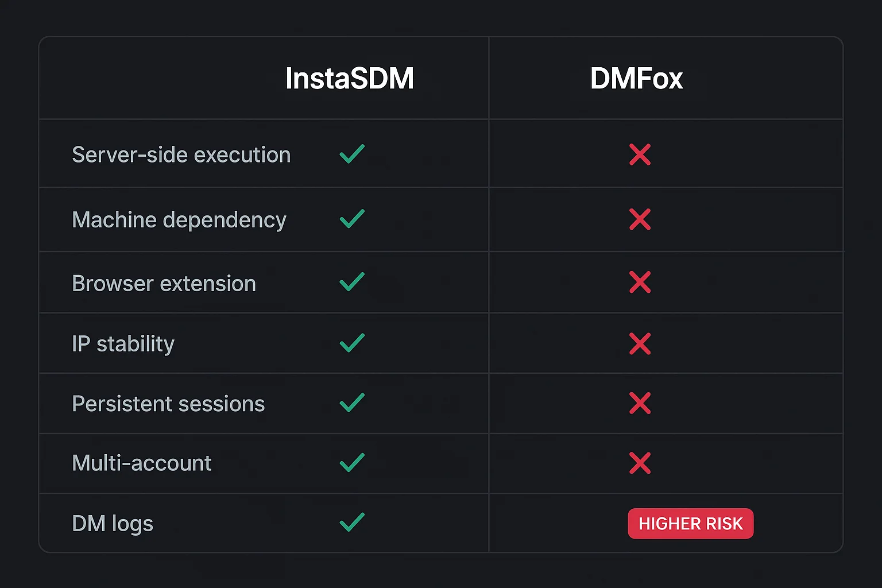Select the "Server-side execution" row label
The height and width of the screenshot is (588, 882).
tap(181, 155)
